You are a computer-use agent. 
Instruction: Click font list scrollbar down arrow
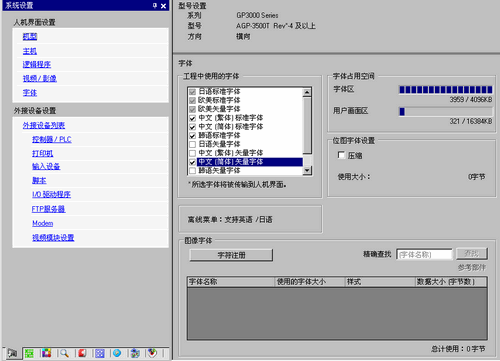coord(307,170)
